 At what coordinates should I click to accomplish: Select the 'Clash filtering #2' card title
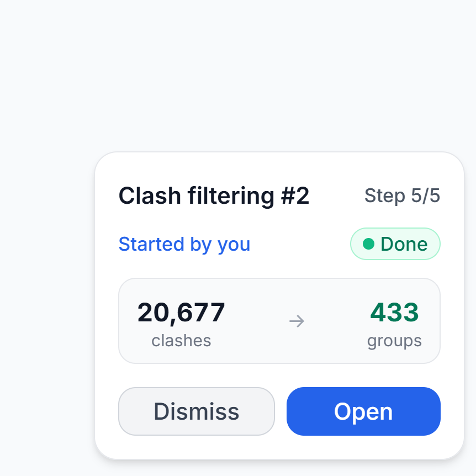click(x=214, y=196)
